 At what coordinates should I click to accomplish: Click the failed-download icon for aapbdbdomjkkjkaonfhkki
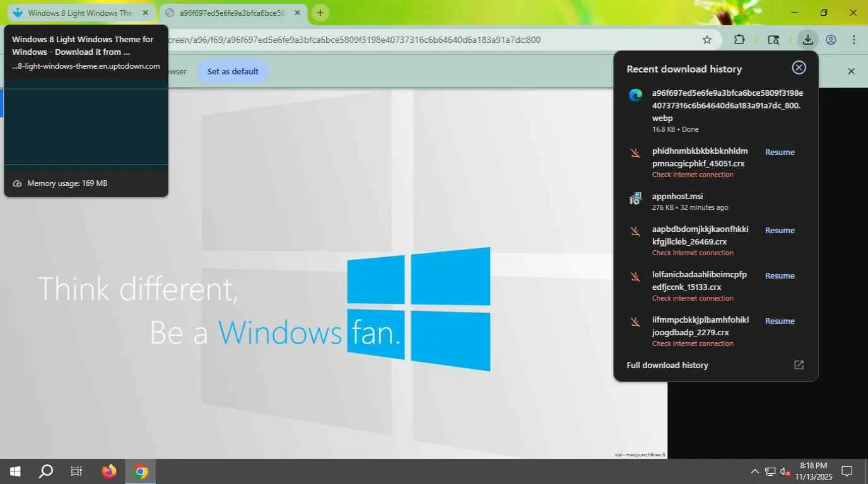point(635,231)
